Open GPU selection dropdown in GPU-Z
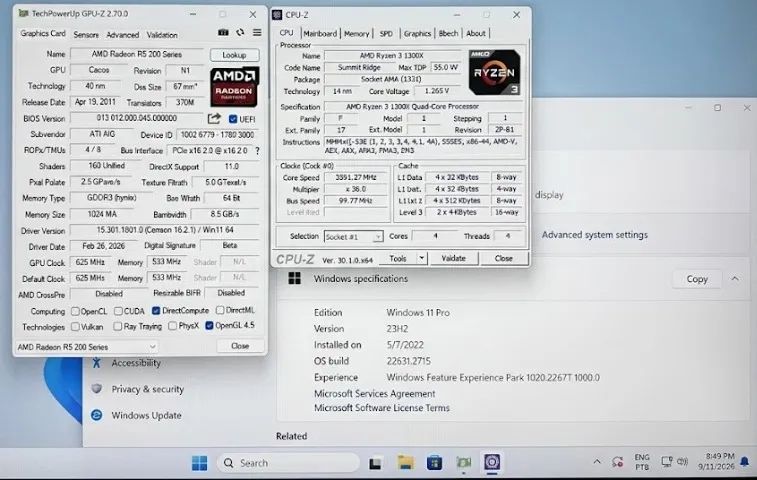The width and height of the screenshot is (757, 480). 87,347
